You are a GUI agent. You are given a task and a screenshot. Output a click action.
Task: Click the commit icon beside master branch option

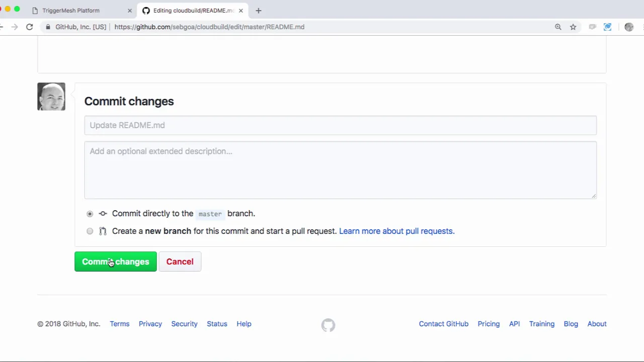pos(103,214)
